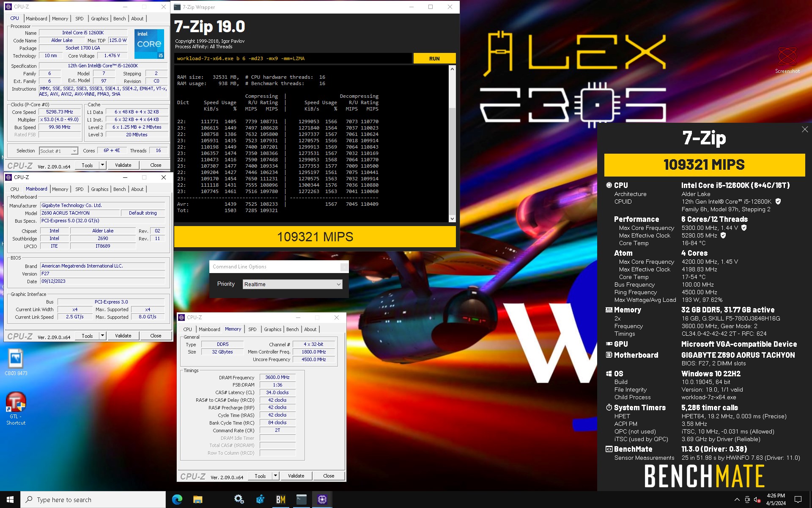The width and height of the screenshot is (812, 508).
Task: Click the CPU-Z title icon of the Memory window
Action: [181, 317]
